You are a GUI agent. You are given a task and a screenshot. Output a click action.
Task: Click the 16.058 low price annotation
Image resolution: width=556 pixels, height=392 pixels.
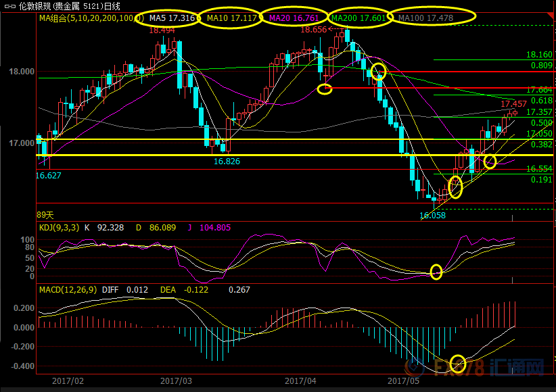pos(433,216)
